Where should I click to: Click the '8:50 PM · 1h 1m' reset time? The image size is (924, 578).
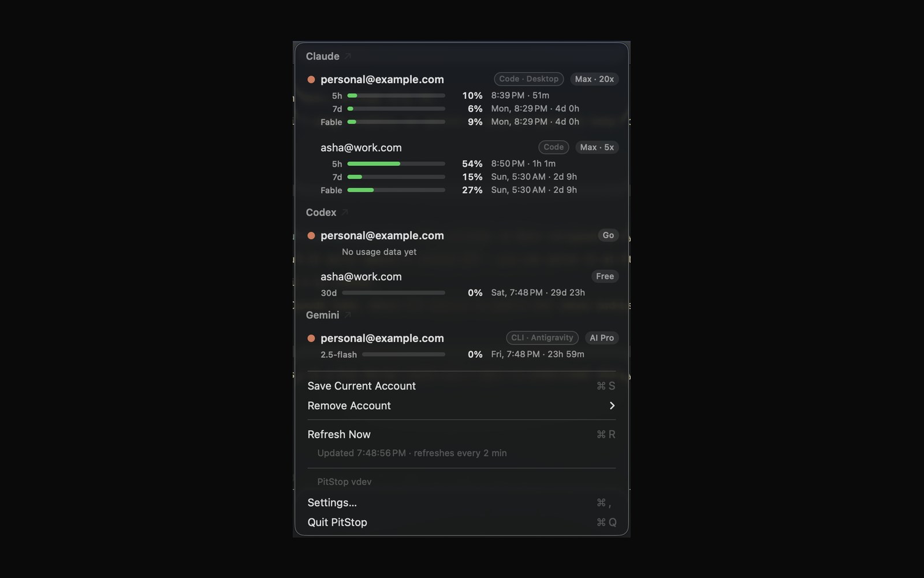pos(523,164)
